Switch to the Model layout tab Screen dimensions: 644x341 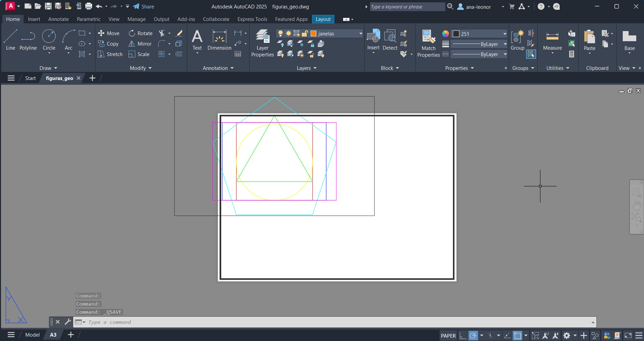[x=32, y=335]
